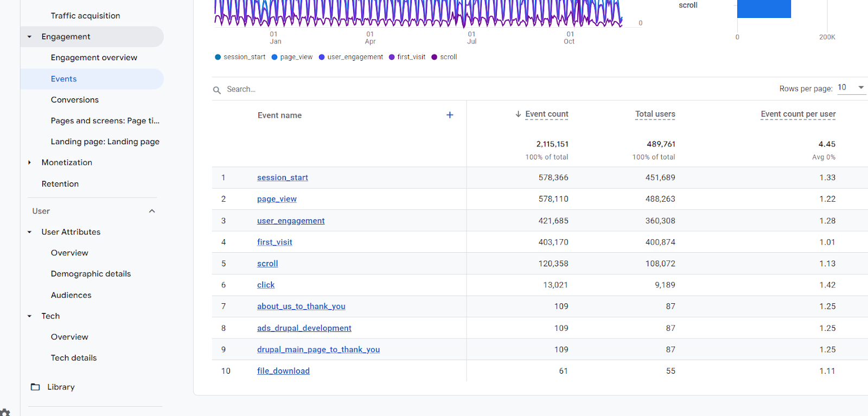Open the file_download event link
Screen dimensions: 868x416
point(283,371)
